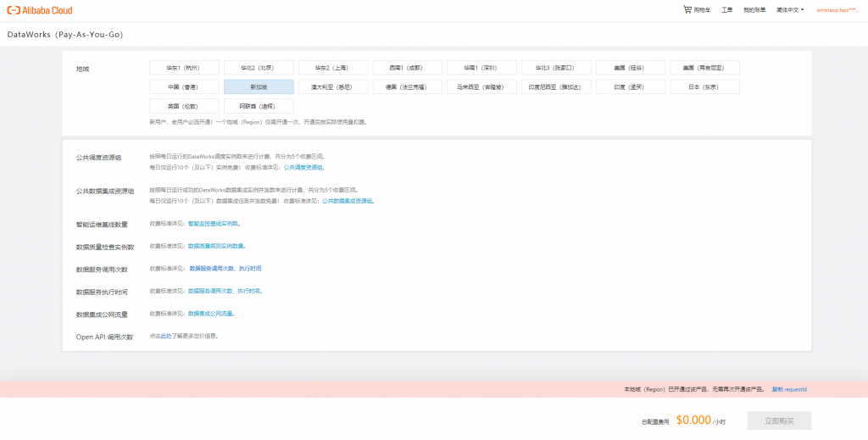
Task: Select region 阿联酋（迪拜）
Action: coord(259,106)
